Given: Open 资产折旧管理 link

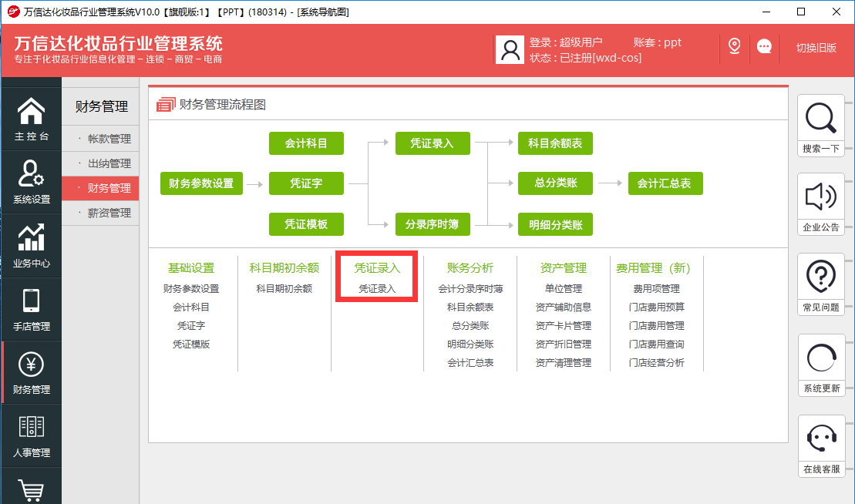Looking at the screenshot, I should pyautogui.click(x=563, y=344).
